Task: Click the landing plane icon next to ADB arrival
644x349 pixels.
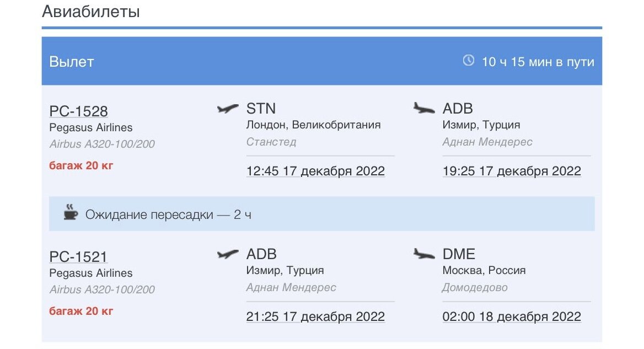Action: click(423, 108)
